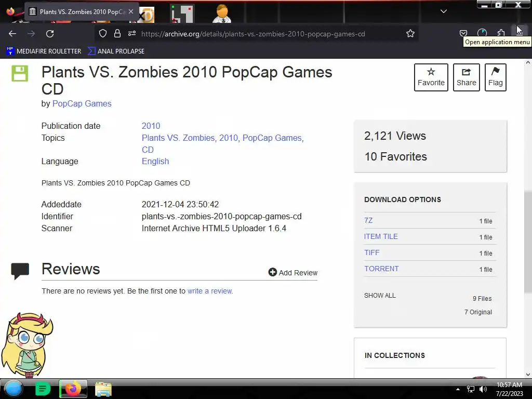
Task: Open the Firefox account icon
Action: coord(482,33)
